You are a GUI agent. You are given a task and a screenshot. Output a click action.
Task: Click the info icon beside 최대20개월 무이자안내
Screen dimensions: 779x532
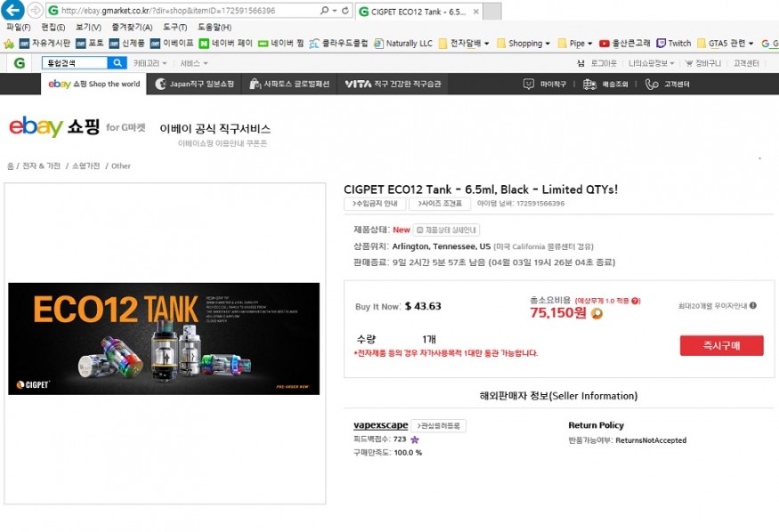[x=753, y=306]
